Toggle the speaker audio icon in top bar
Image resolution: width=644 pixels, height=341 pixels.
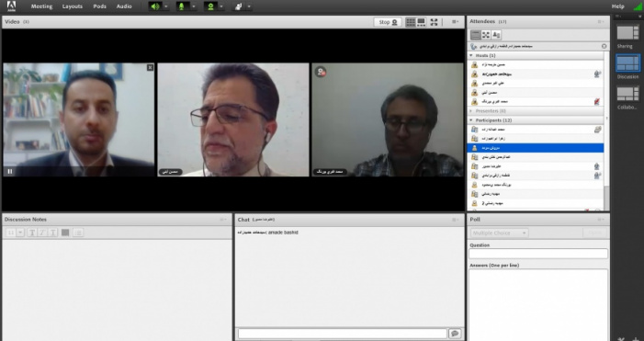(155, 6)
